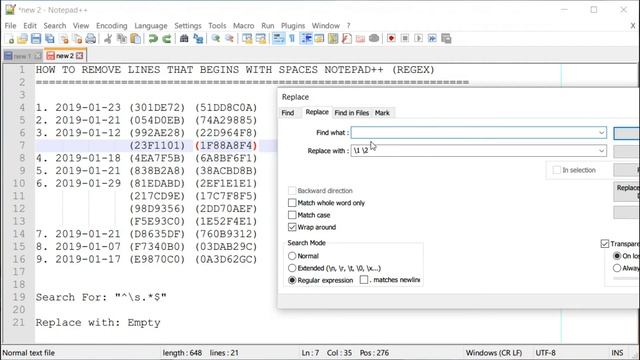
Task: Switch to the new 1 document tab
Action: 22,56
